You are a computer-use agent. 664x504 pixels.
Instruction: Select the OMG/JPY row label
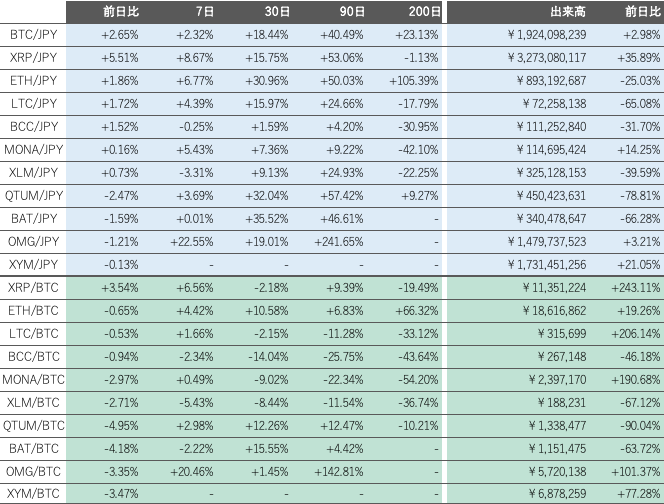(33, 241)
